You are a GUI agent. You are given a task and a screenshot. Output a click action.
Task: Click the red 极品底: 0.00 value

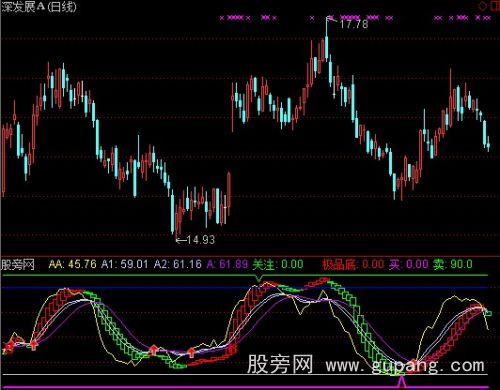tap(353, 264)
